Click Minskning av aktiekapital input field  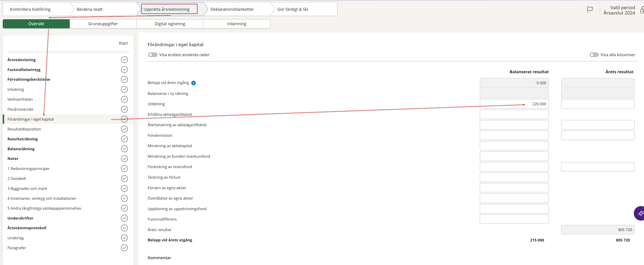pos(514,146)
